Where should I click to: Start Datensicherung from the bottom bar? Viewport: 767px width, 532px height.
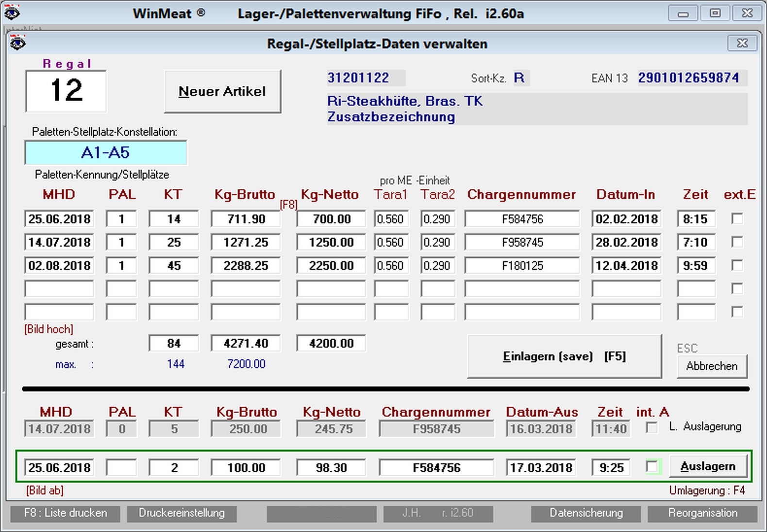(x=585, y=513)
